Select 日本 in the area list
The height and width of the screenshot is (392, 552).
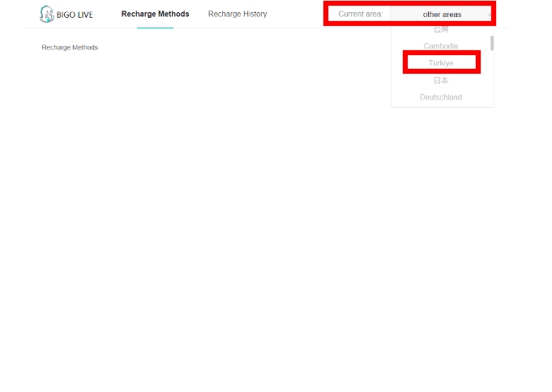click(x=441, y=80)
